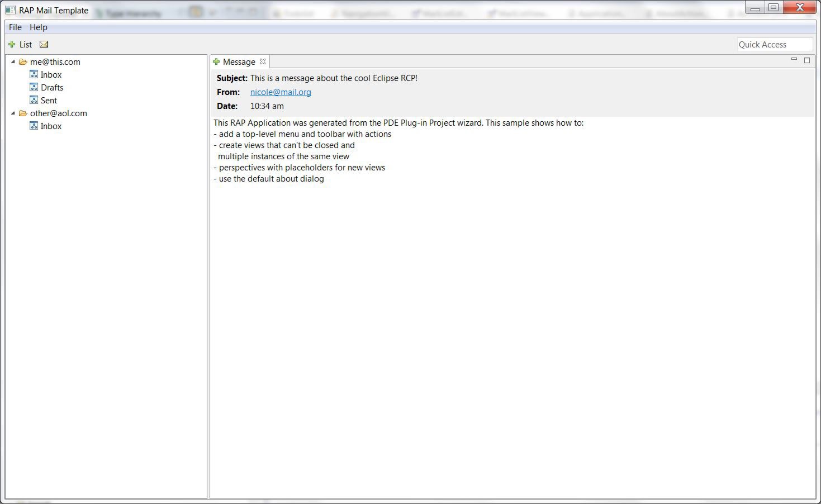Viewport: 821px width, 504px height.
Task: Select Inbox under other@aol.com
Action: coord(51,126)
